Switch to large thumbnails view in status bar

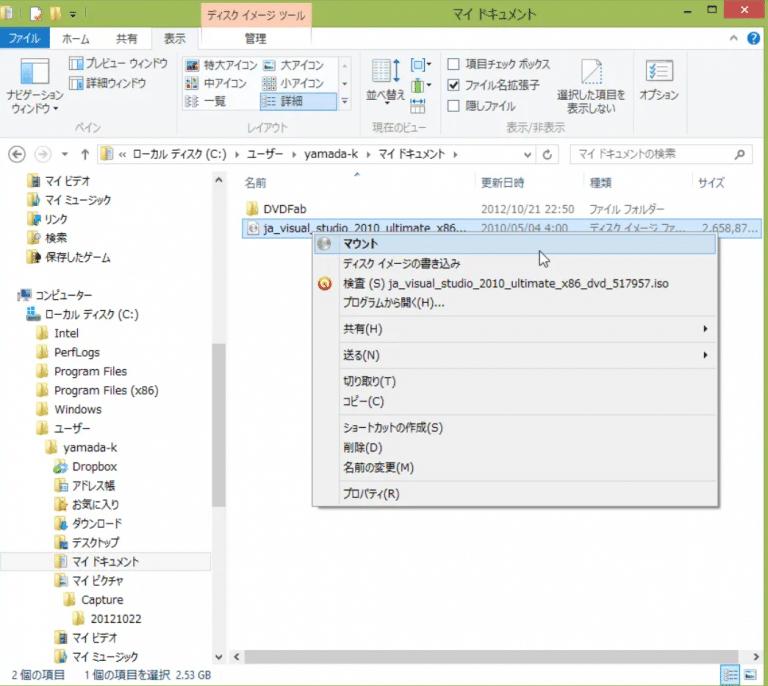point(750,676)
